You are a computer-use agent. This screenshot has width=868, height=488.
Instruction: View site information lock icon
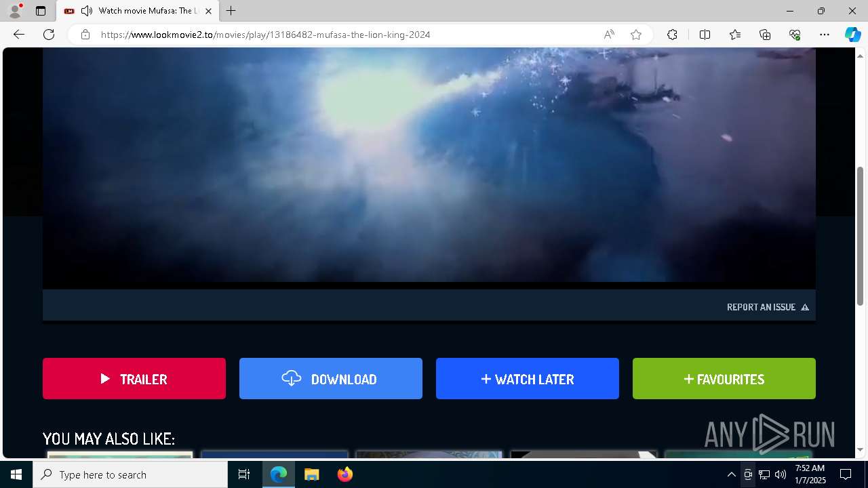pyautogui.click(x=85, y=35)
